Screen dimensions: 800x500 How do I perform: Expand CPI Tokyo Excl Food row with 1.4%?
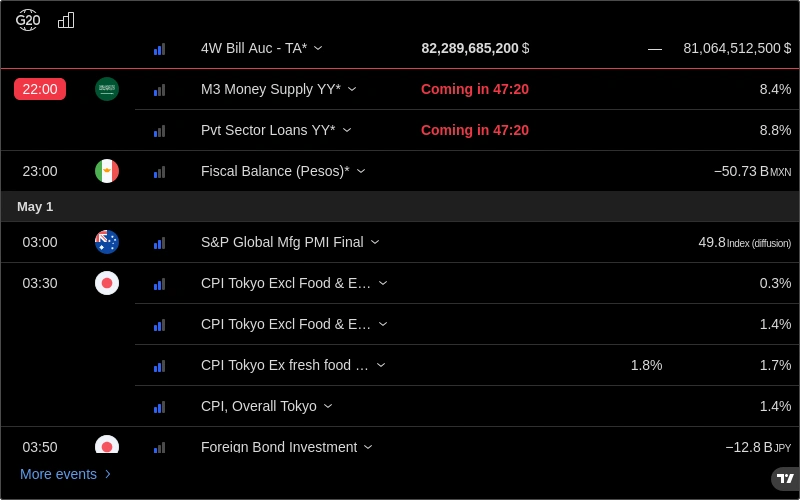pyautogui.click(x=383, y=324)
